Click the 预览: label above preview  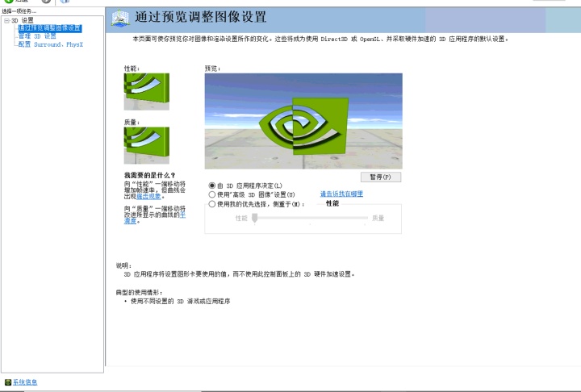(213, 69)
